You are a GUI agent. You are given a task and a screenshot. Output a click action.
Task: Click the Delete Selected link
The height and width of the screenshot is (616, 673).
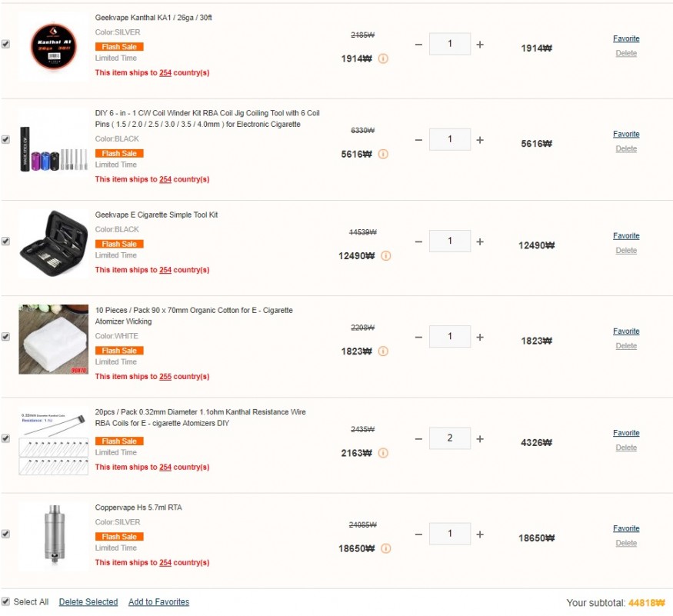(88, 602)
